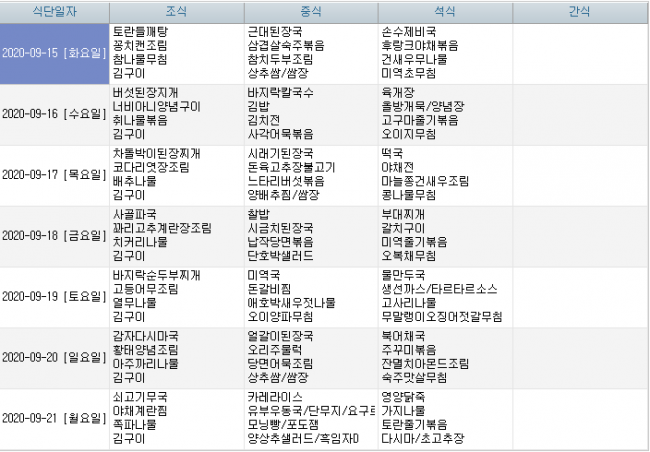
Task: Click the 식단일자 column header
Action: [54, 12]
